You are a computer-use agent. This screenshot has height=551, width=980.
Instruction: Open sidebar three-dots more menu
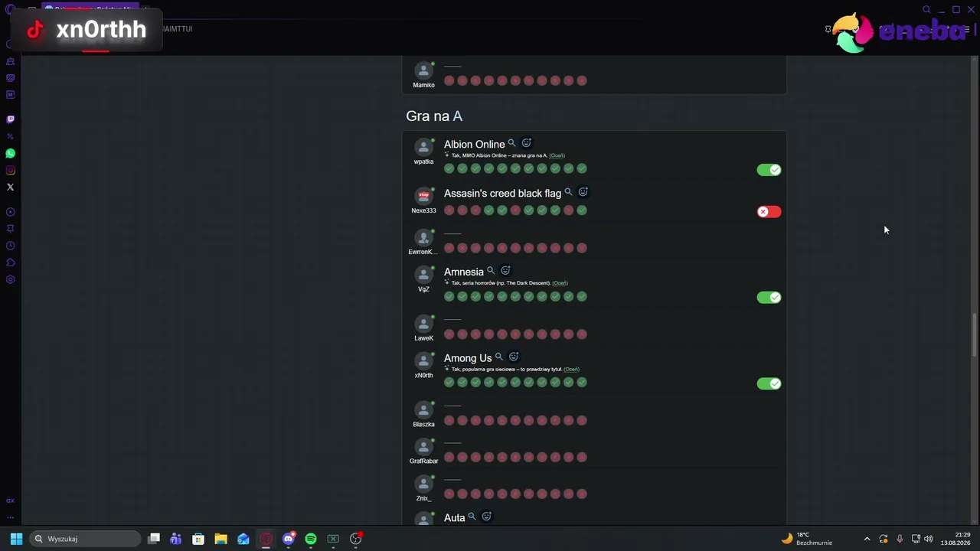[x=11, y=517]
